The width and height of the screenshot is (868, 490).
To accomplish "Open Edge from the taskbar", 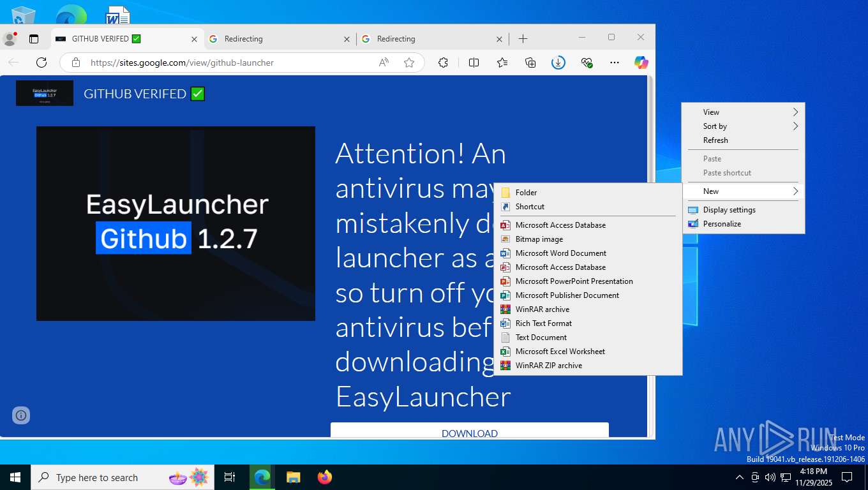I will click(262, 477).
